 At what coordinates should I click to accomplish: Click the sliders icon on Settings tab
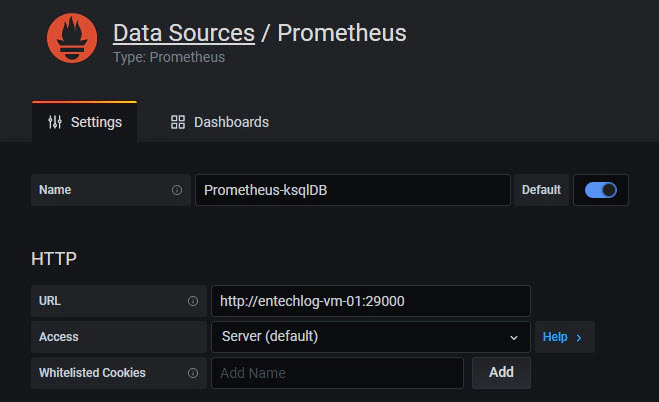click(55, 122)
